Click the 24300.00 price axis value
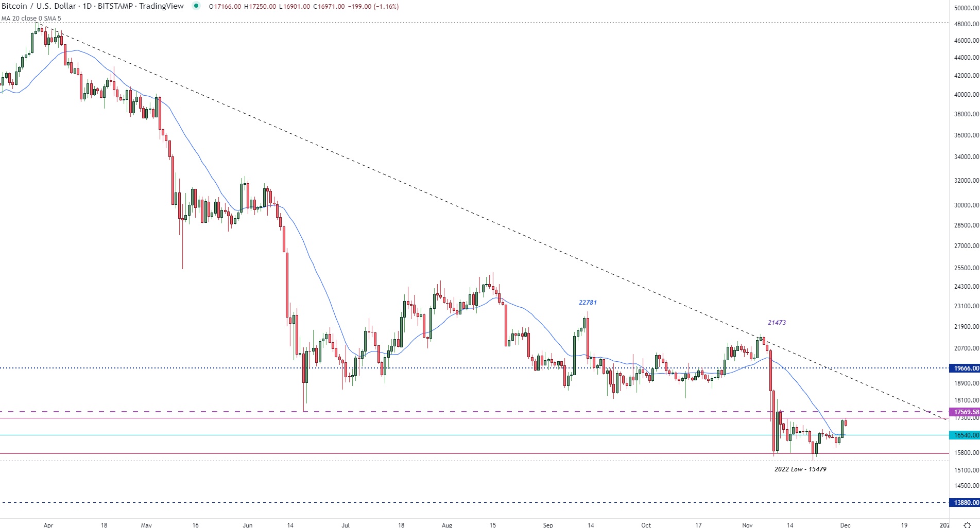The height and width of the screenshot is (528, 980). 967,287
